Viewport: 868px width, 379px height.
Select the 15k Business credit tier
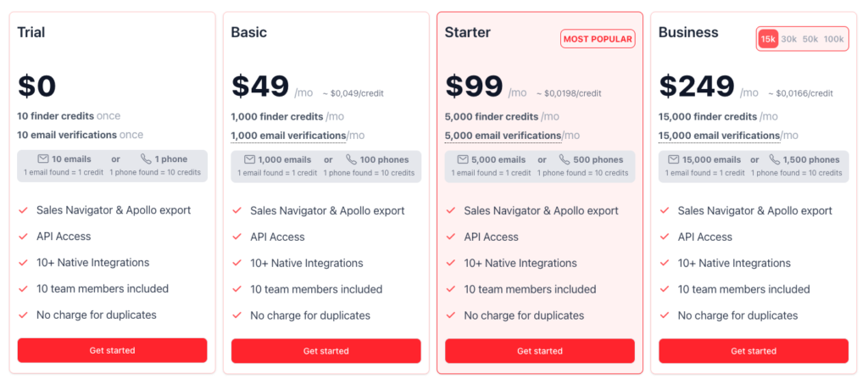coord(768,39)
